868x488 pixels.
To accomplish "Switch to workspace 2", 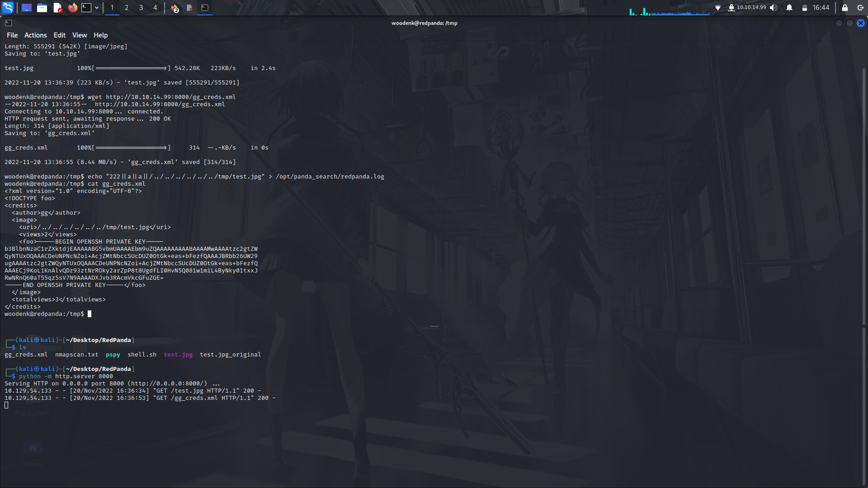I will pyautogui.click(x=127, y=8).
